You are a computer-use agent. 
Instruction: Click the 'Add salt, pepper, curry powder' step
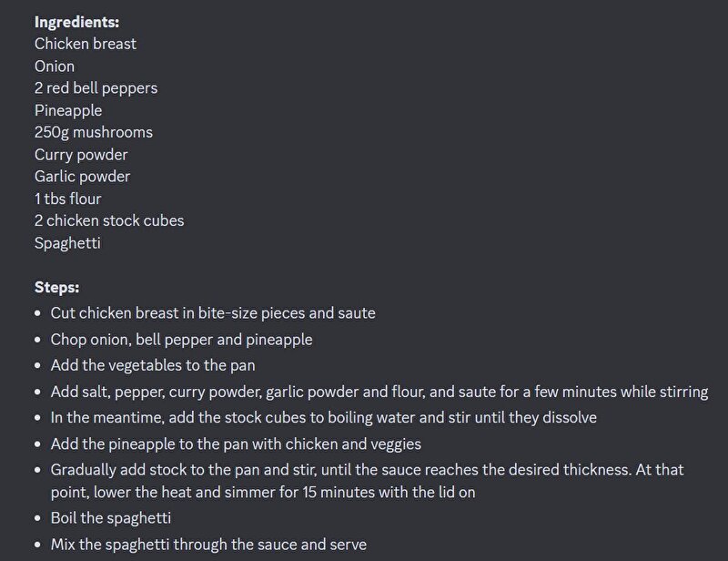379,392
